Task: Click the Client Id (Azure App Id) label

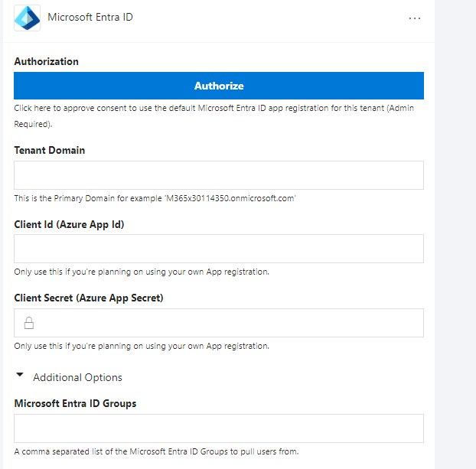Action: [69, 224]
